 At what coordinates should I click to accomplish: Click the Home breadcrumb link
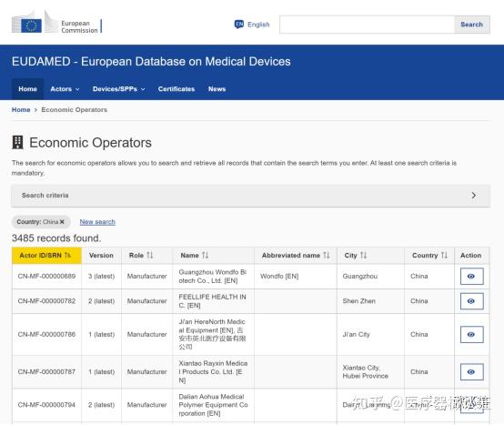tap(21, 109)
